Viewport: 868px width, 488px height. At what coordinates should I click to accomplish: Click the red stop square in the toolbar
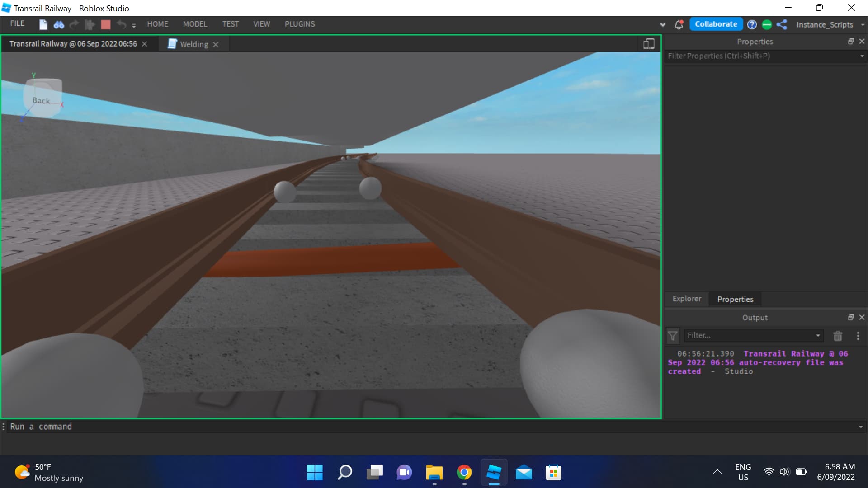point(105,25)
